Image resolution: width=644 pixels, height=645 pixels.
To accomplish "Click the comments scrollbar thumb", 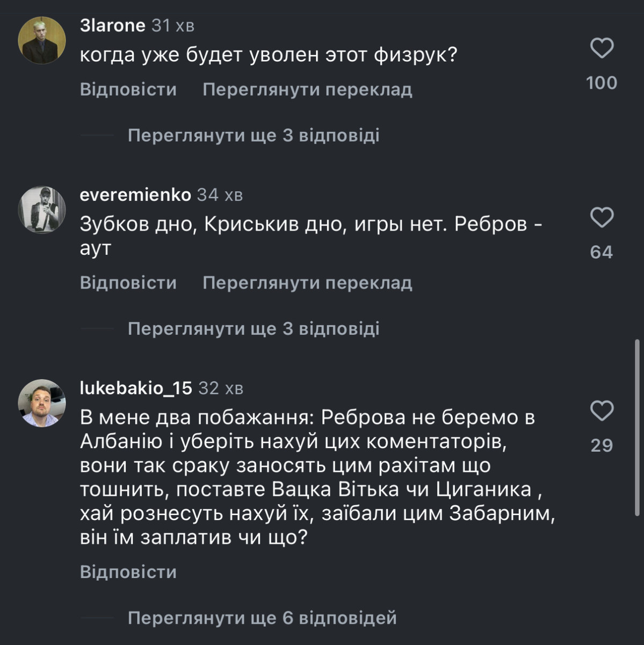I will pos(638,427).
